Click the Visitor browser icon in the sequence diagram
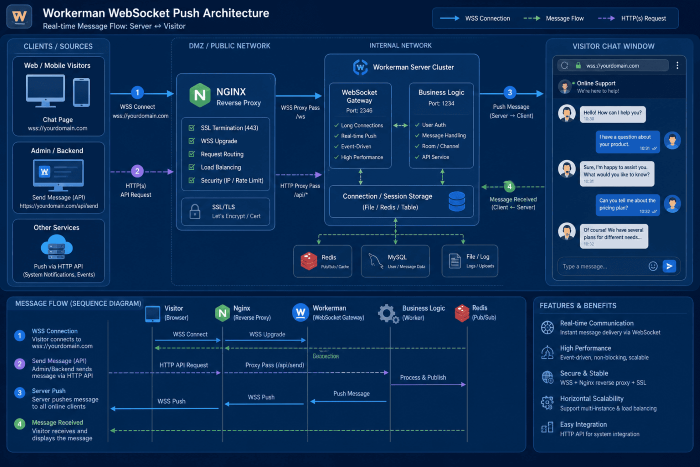The width and height of the screenshot is (700, 467). (152, 313)
